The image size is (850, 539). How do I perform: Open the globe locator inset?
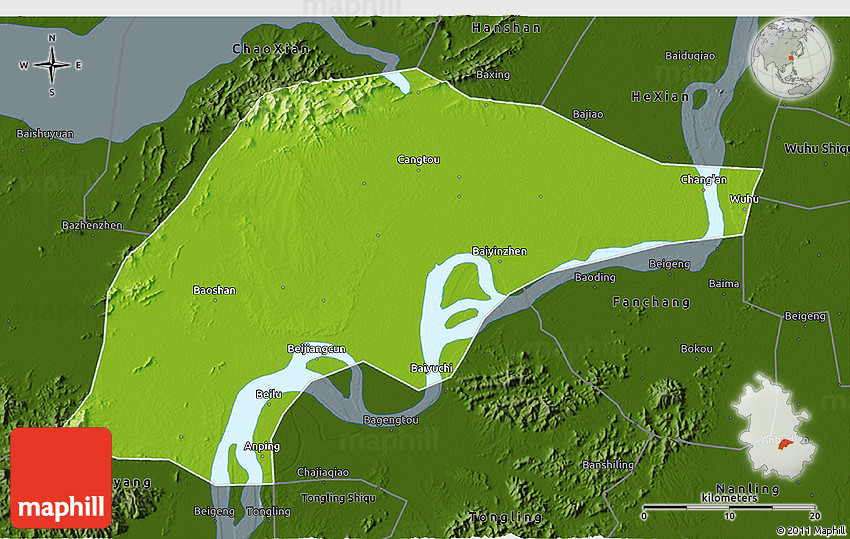(791, 57)
